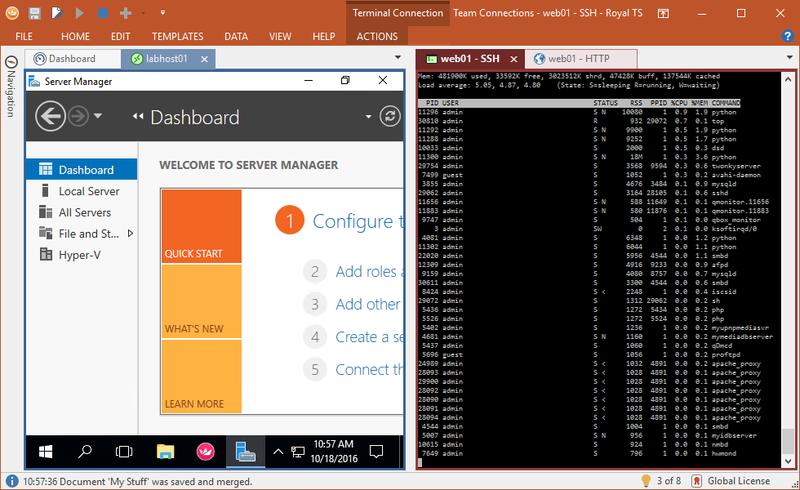Select Local Server in Server Manager sidebar
The image size is (800, 490).
tap(89, 191)
